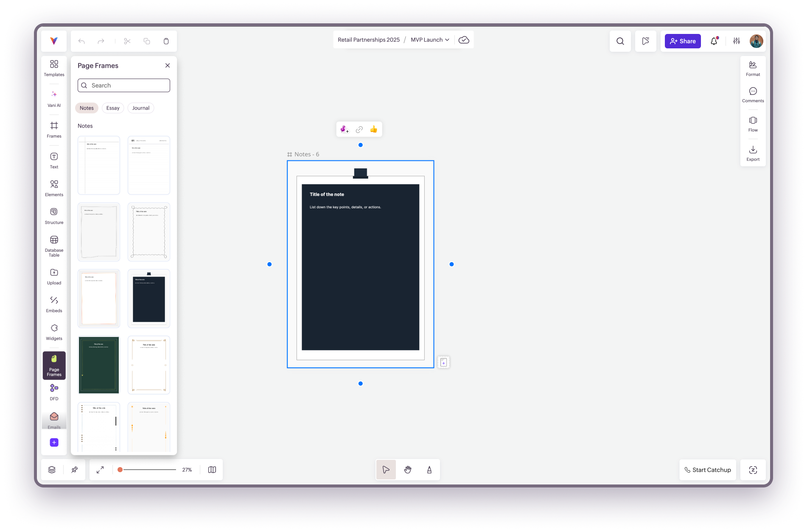Click the link icon above the frame
The height and width of the screenshot is (532, 807).
point(359,129)
